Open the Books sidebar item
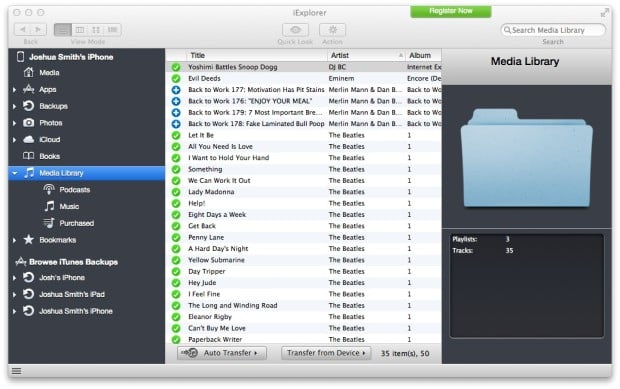 [x=49, y=156]
